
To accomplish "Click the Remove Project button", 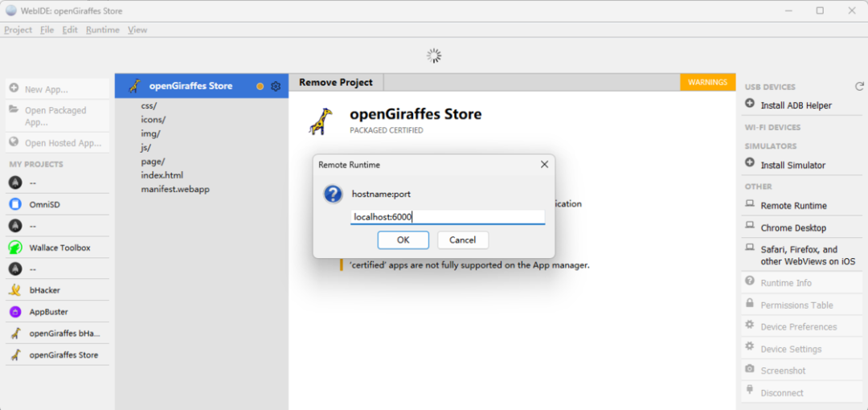I will pyautogui.click(x=336, y=82).
